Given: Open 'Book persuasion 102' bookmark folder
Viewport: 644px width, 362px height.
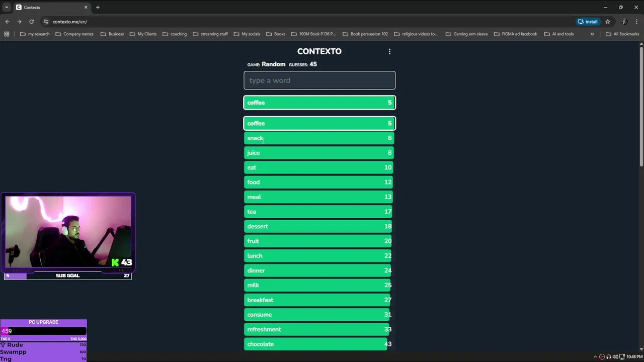Looking at the screenshot, I should [x=365, y=34].
